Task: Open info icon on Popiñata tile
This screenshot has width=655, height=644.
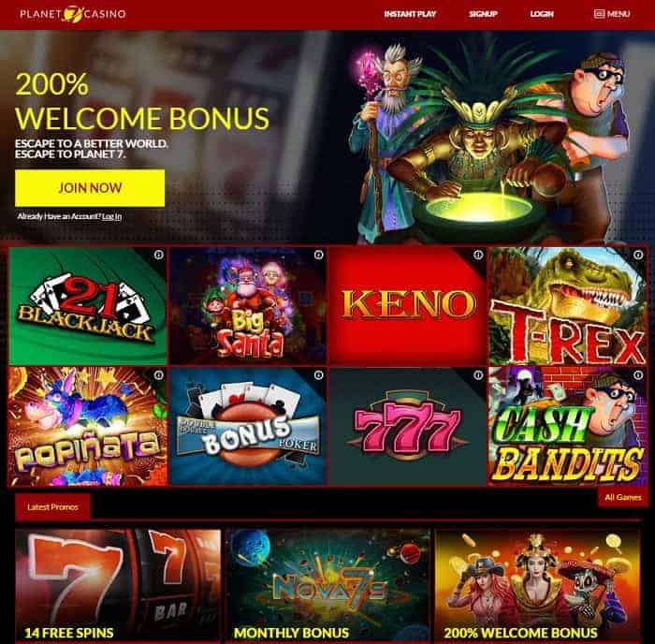Action: tap(158, 375)
